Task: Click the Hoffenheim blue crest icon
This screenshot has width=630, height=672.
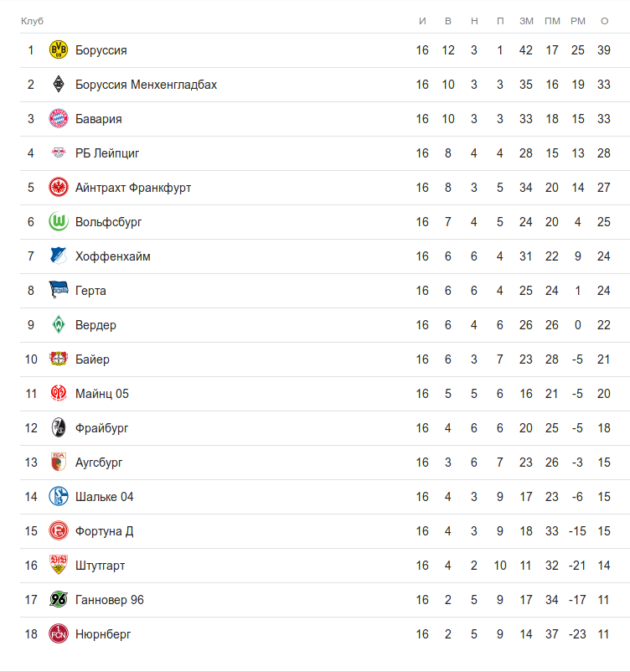Action: point(59,256)
